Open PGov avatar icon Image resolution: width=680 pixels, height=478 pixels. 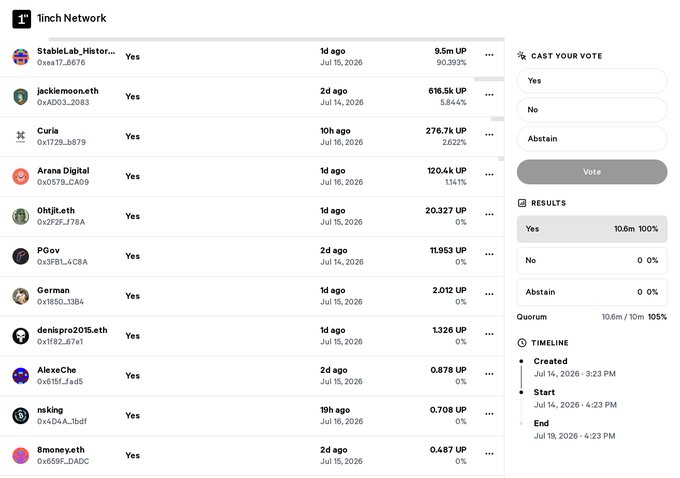(20, 256)
